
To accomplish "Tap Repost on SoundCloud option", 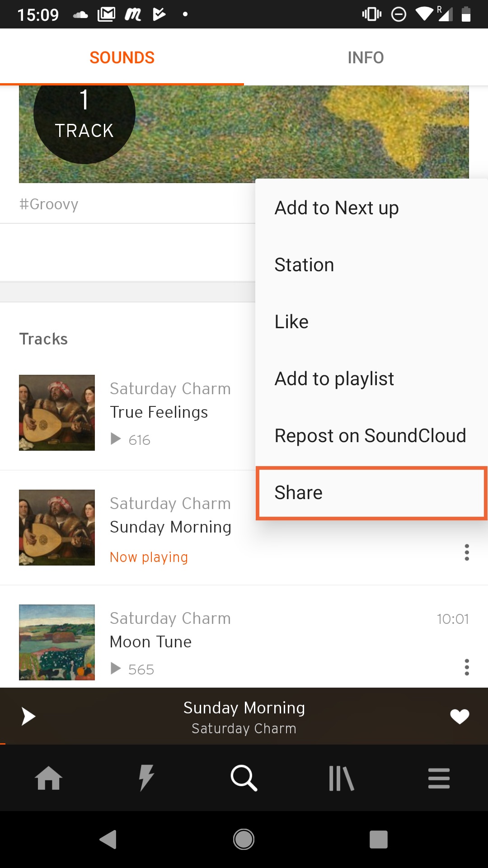I will coord(370,436).
